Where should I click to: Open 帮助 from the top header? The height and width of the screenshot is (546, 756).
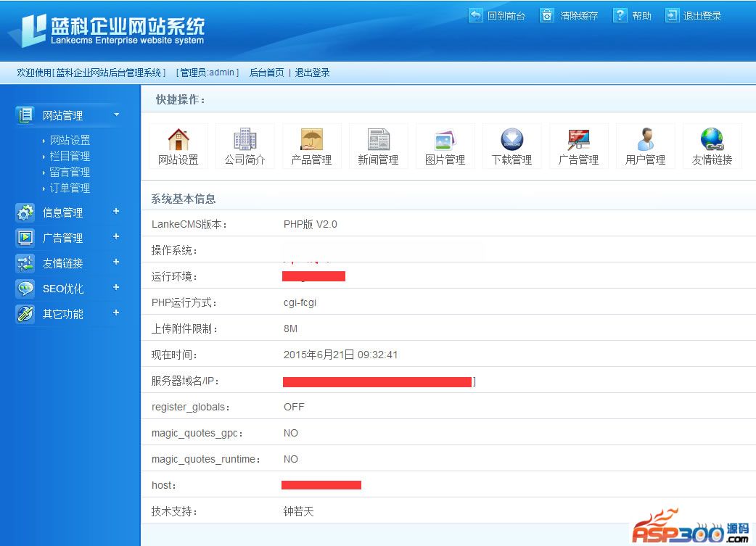tap(632, 16)
